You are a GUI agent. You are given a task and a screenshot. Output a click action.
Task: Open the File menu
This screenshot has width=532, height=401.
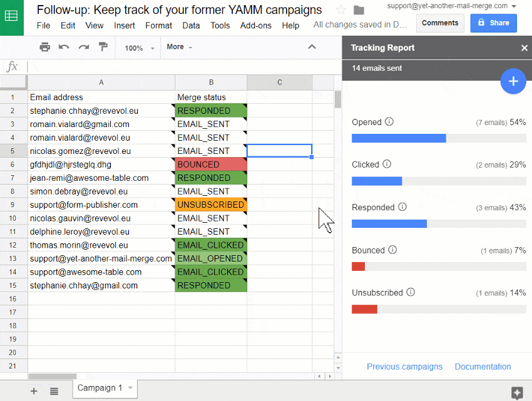pos(43,26)
